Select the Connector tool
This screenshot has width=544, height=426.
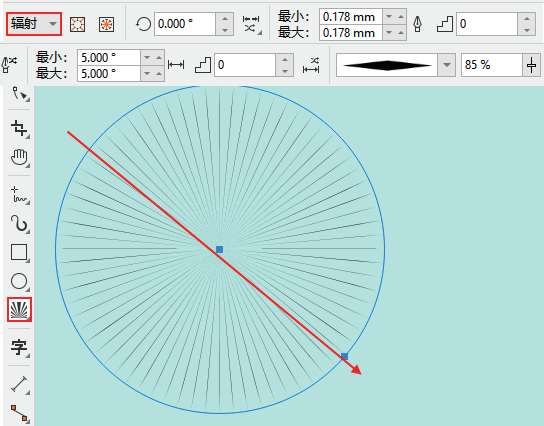click(19, 413)
